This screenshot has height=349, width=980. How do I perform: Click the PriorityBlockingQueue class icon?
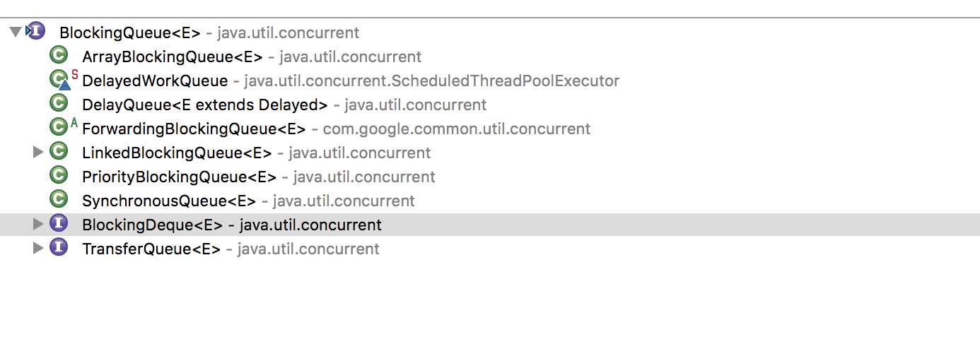coord(59,176)
